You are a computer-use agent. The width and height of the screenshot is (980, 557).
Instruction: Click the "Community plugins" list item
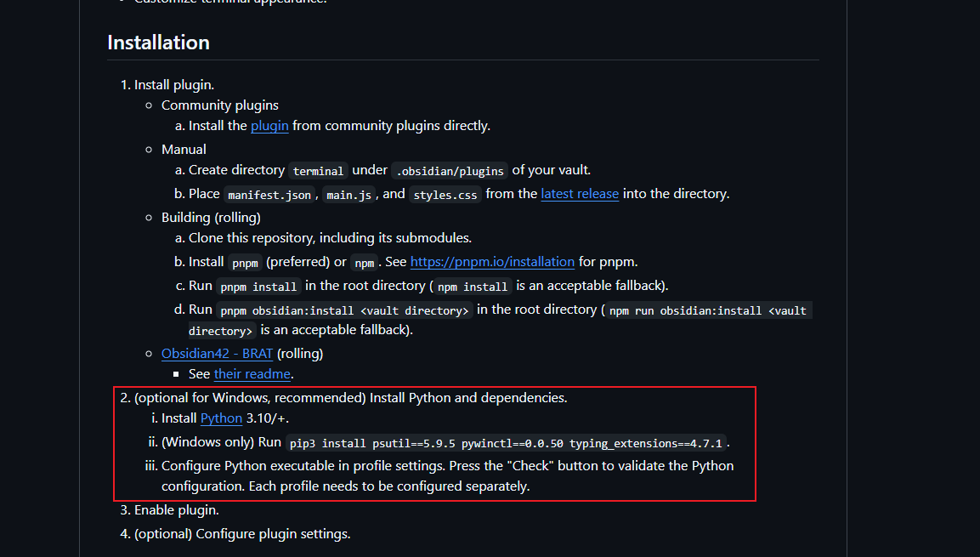[220, 105]
